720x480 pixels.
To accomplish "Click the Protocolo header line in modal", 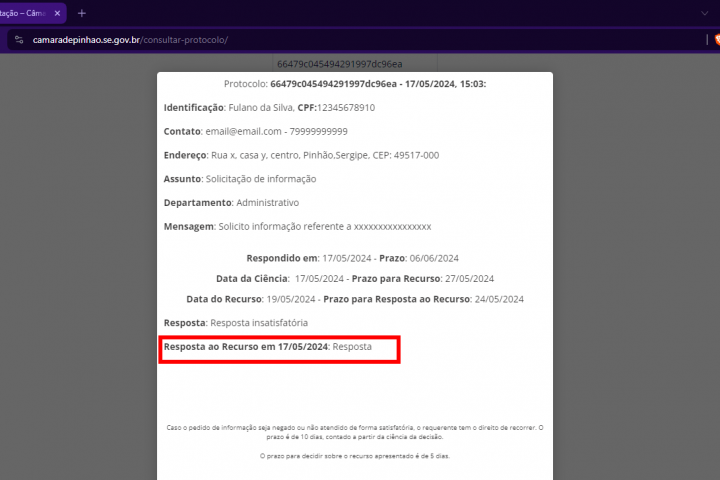I will 354,84.
